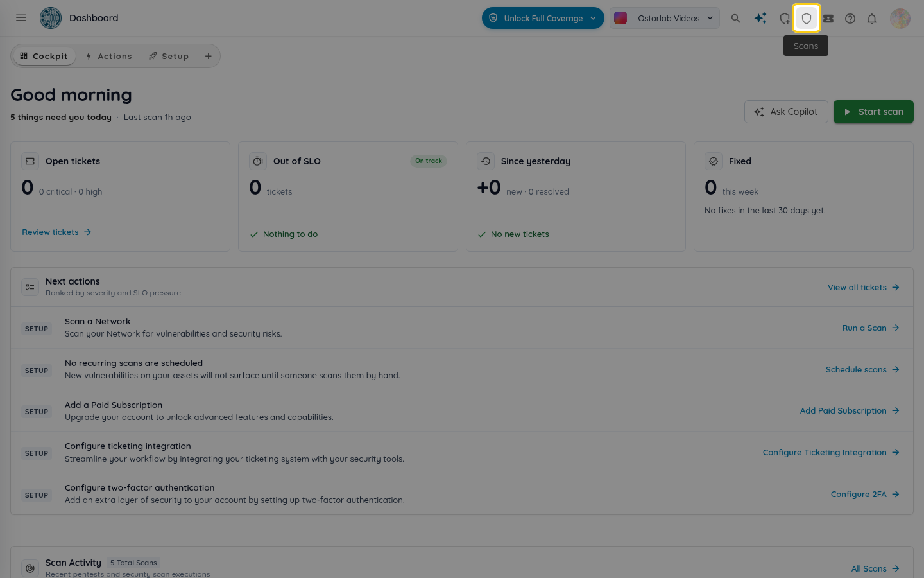Click the Ostorlab logo
Screen dimensions: 924x578
coord(51,18)
